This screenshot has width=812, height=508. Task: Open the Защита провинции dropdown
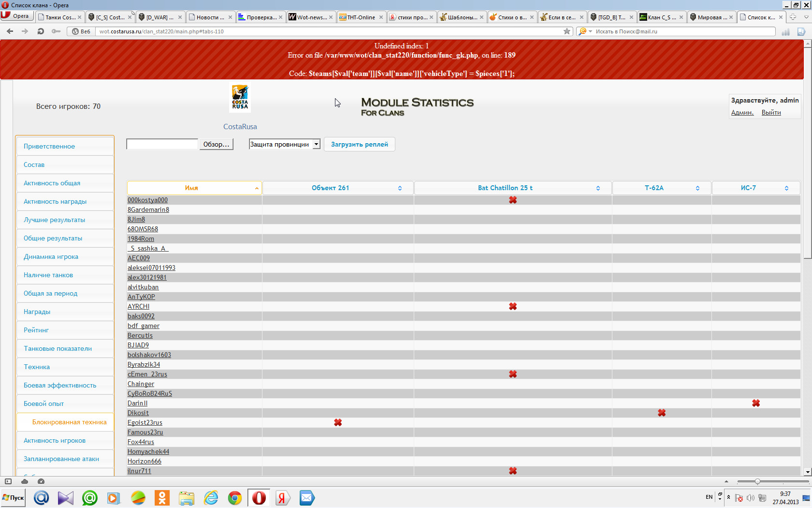[x=284, y=144]
